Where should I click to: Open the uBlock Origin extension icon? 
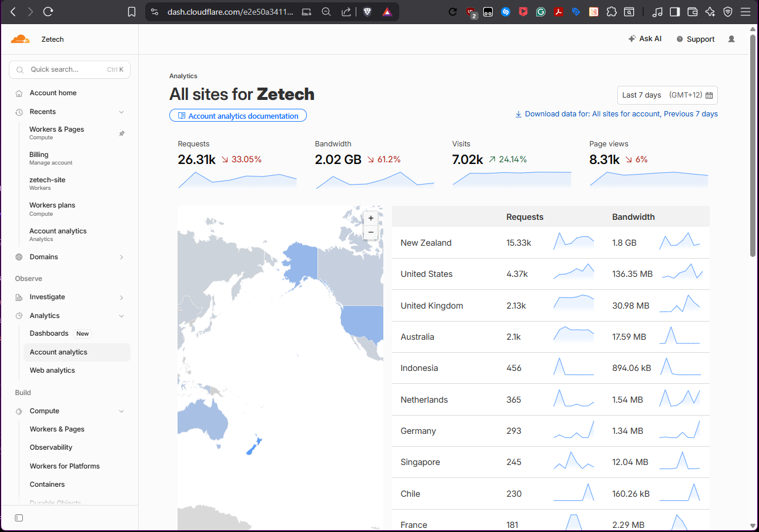471,12
